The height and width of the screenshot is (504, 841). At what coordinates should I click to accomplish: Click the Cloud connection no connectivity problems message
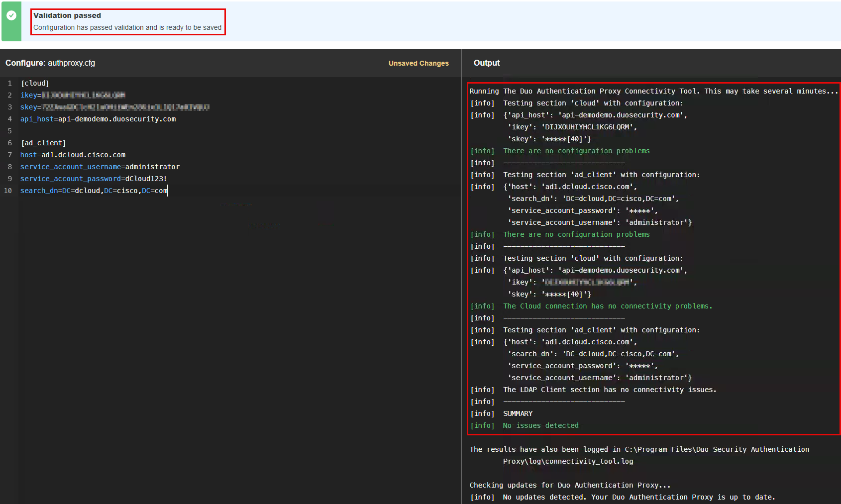pos(607,306)
